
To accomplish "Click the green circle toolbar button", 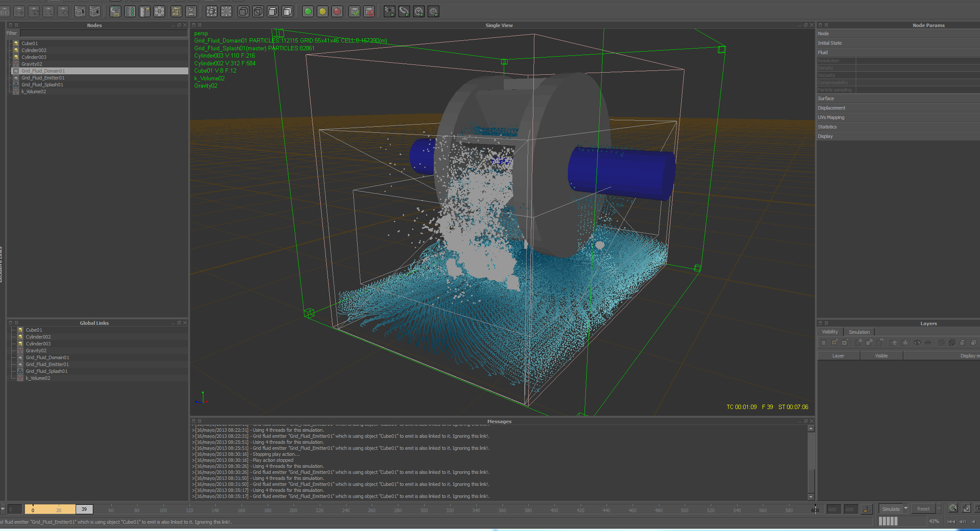I will (308, 12).
